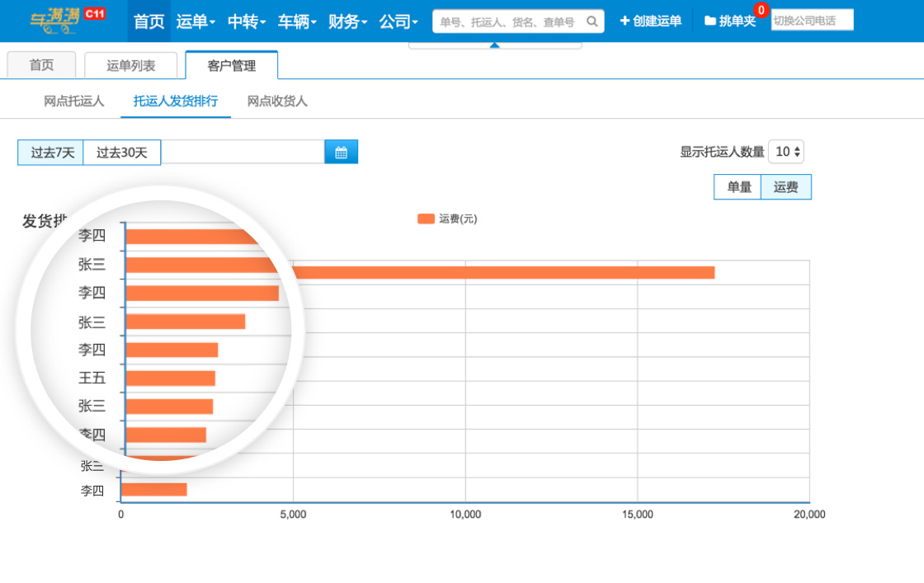Open the 运单列表 tab
Image resolution: width=924 pixels, height=583 pixels.
(130, 66)
